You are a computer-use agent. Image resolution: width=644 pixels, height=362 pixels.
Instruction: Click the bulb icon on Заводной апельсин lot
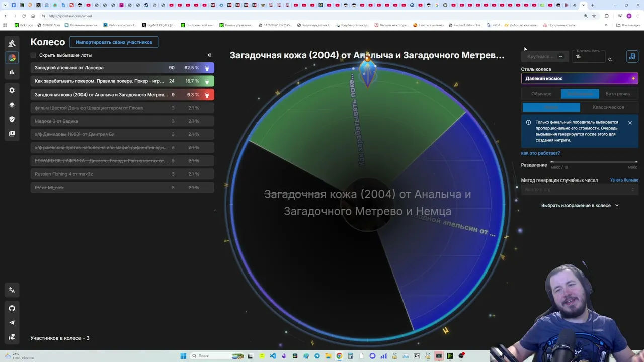(x=207, y=68)
